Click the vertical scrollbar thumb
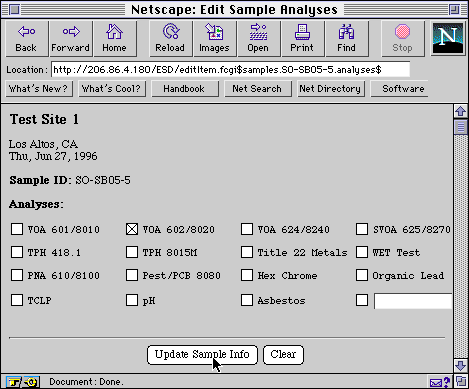The width and height of the screenshot is (469, 389). pos(461,127)
